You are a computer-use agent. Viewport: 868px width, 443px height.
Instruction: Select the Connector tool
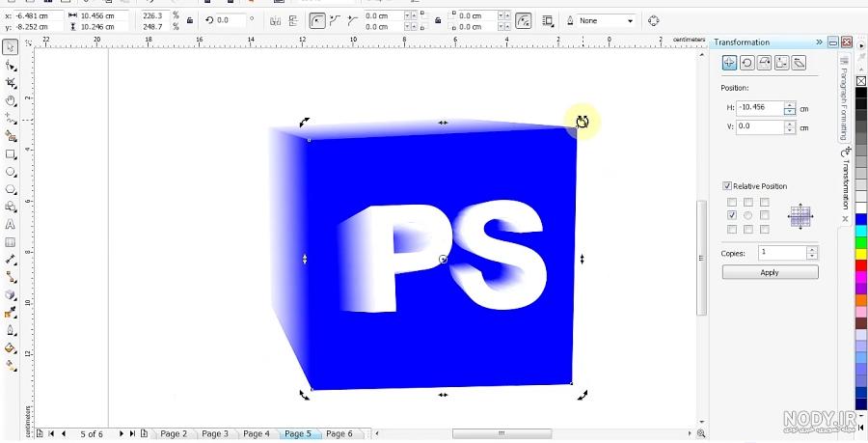[x=10, y=277]
